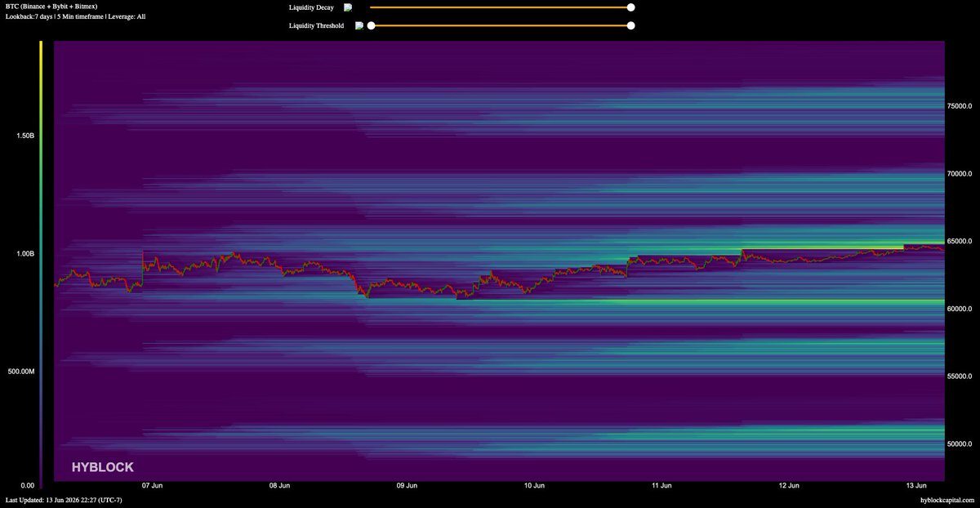Screen dimensions: 980x508
Task: Click the 500.00M color scale label
Action: point(21,371)
